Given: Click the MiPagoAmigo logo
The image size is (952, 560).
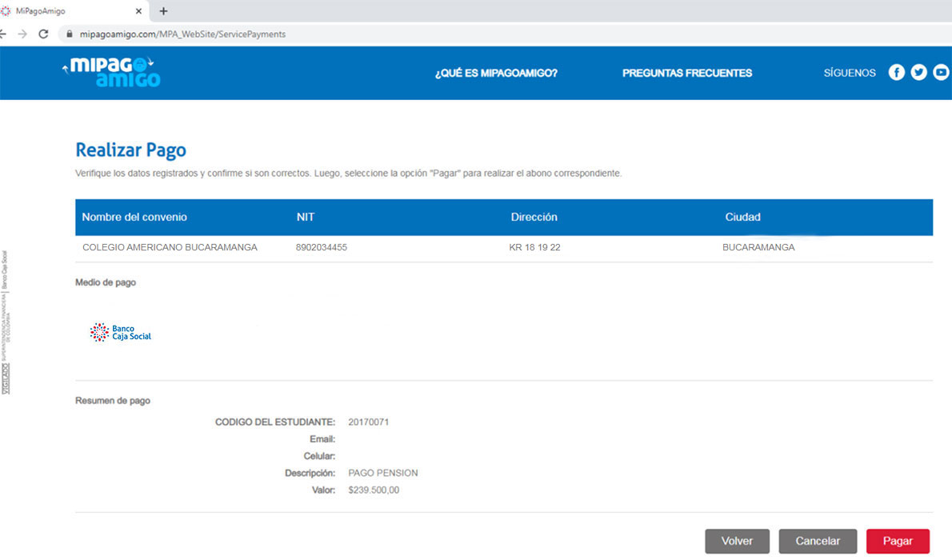Looking at the screenshot, I should pos(113,72).
